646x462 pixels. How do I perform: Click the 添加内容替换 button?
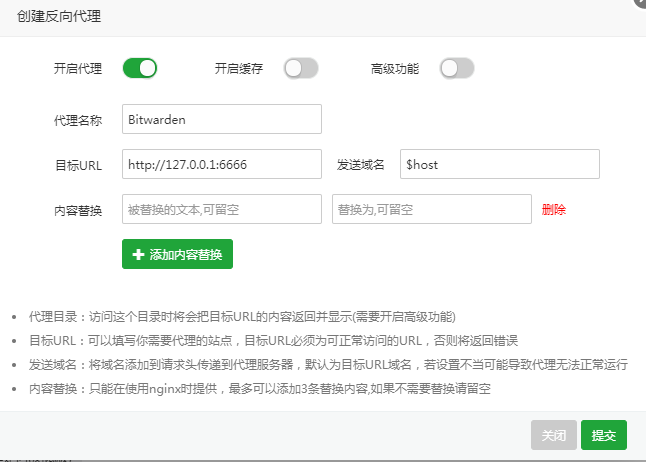pyautogui.click(x=177, y=254)
